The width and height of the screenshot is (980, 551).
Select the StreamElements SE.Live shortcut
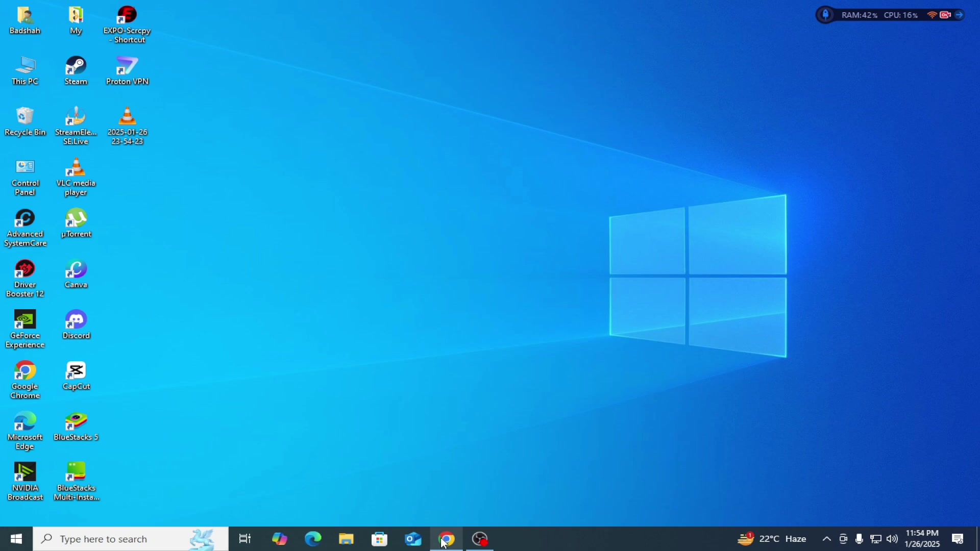(76, 127)
